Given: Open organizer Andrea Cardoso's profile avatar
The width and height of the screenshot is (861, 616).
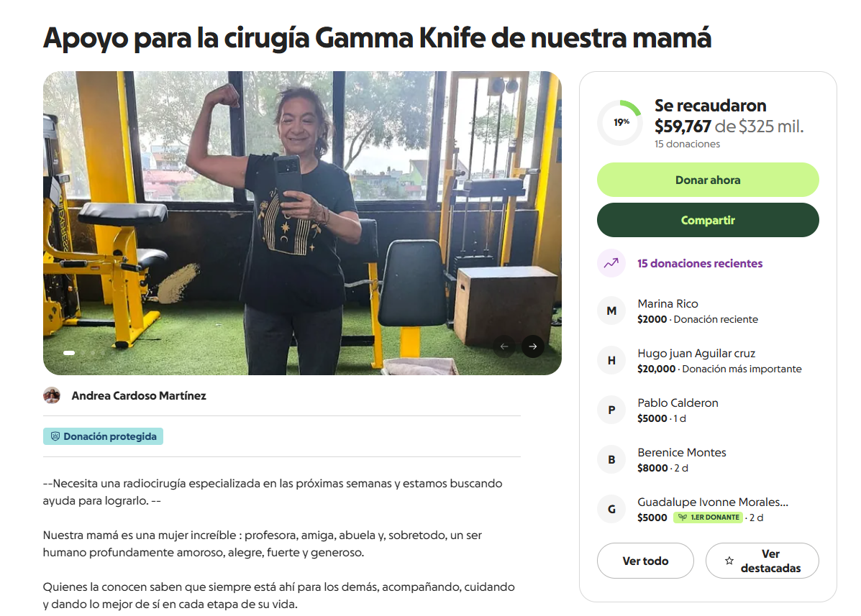Looking at the screenshot, I should 52,395.
